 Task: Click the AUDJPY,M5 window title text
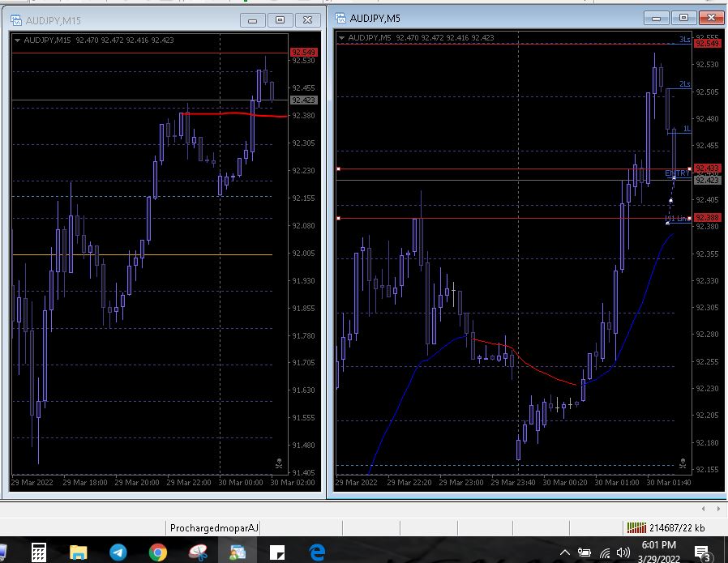click(x=375, y=19)
